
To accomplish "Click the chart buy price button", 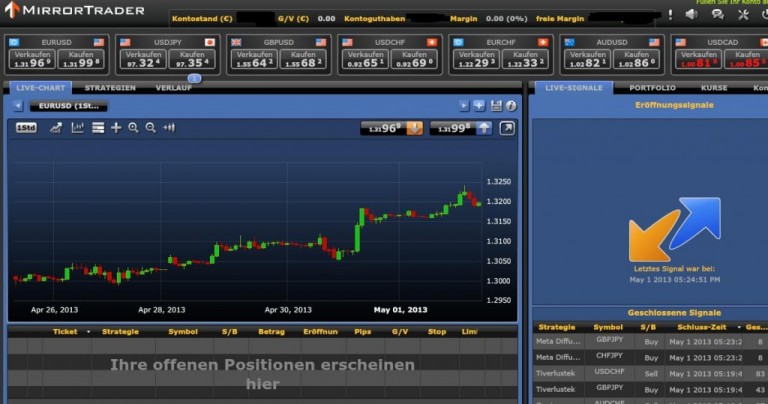I will (x=460, y=128).
